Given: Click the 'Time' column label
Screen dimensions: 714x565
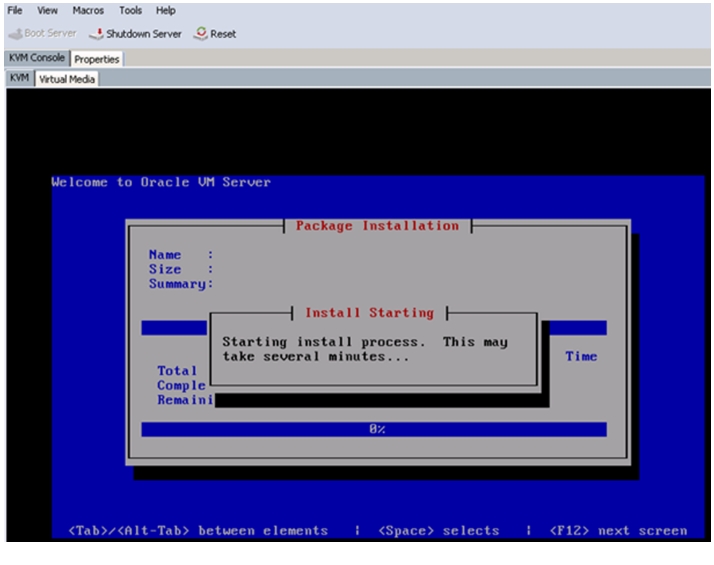Looking at the screenshot, I should coord(581,356).
